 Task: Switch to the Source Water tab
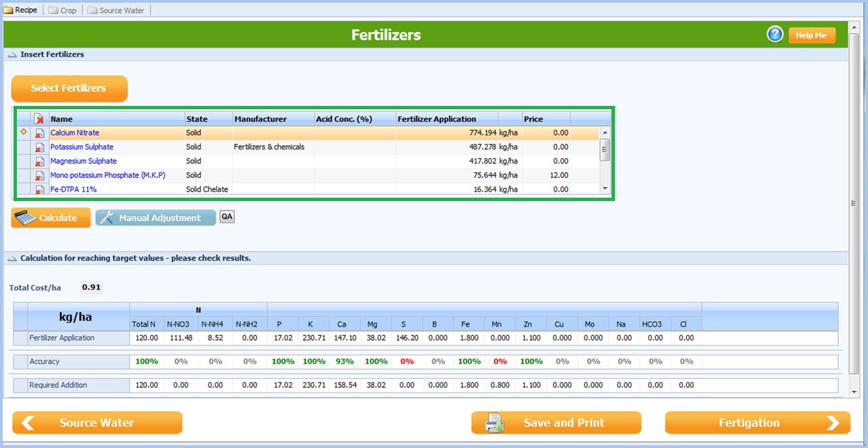point(116,10)
